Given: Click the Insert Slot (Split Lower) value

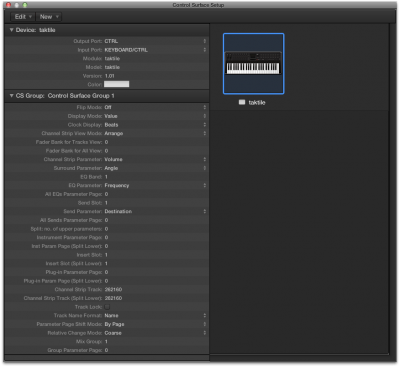Looking at the screenshot, I should [x=106, y=263].
